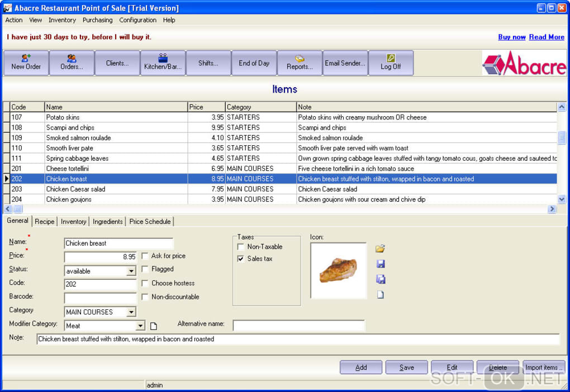The height and width of the screenshot is (392, 570).
Task: Select the Chicken Caesar salad row
Action: click(280, 189)
